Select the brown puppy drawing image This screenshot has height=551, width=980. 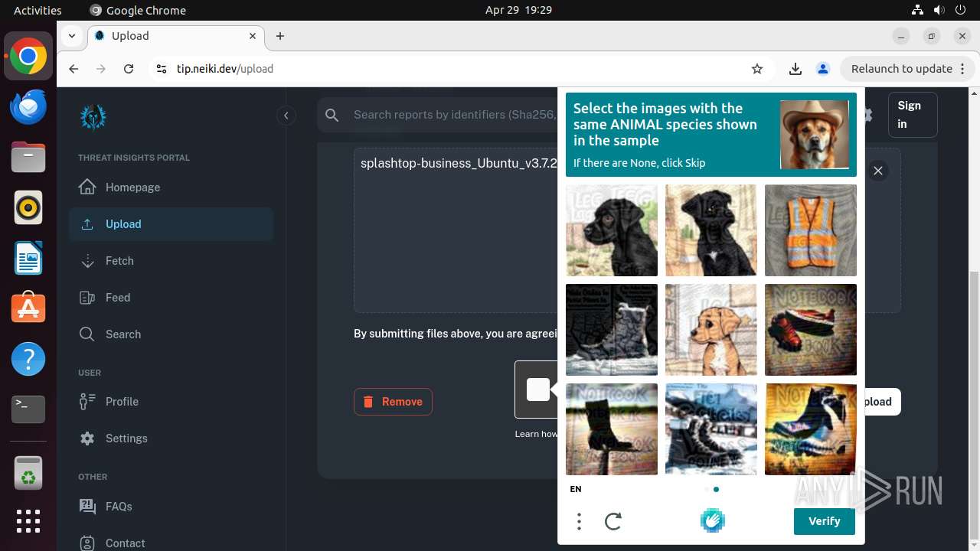coord(711,330)
